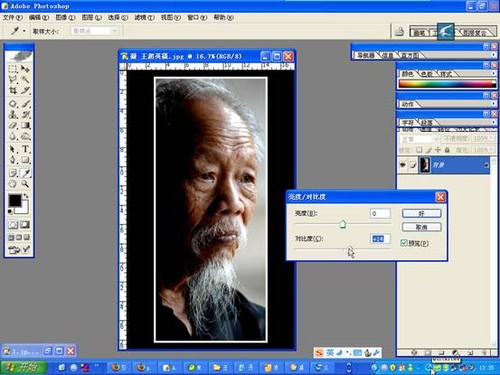Open the 画笔 Brushes tab in palette well

420,32
